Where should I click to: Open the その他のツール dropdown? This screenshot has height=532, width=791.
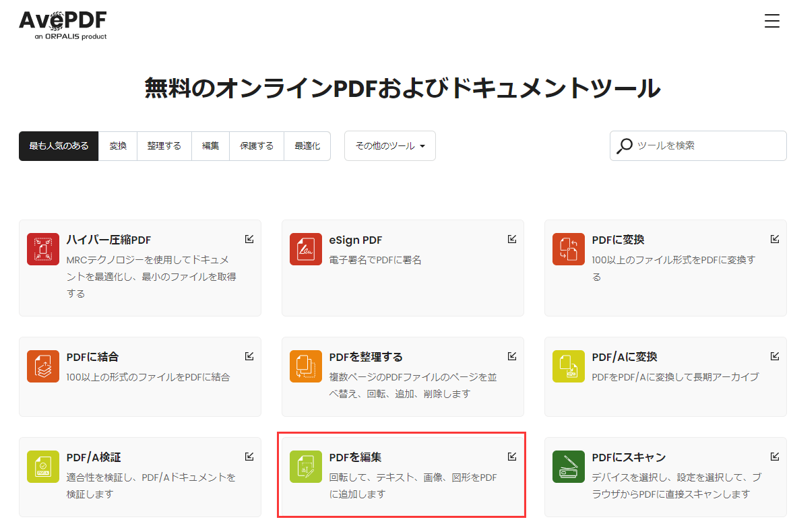click(x=389, y=145)
